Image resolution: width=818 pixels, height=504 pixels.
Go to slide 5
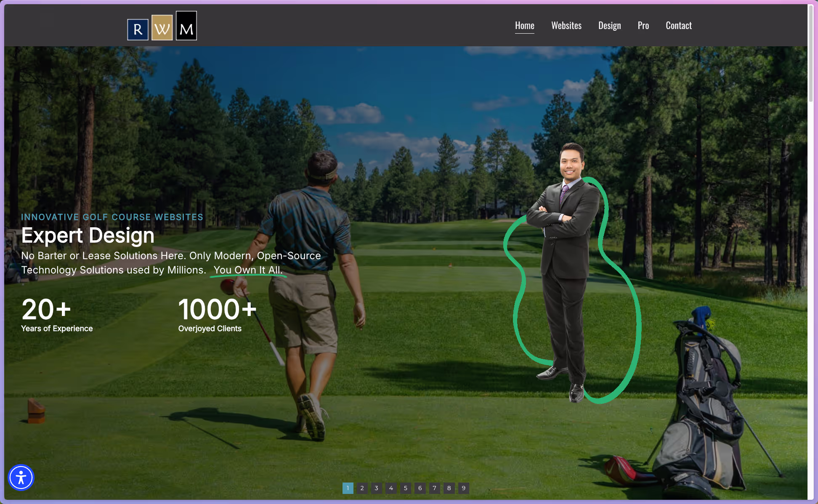click(x=406, y=488)
